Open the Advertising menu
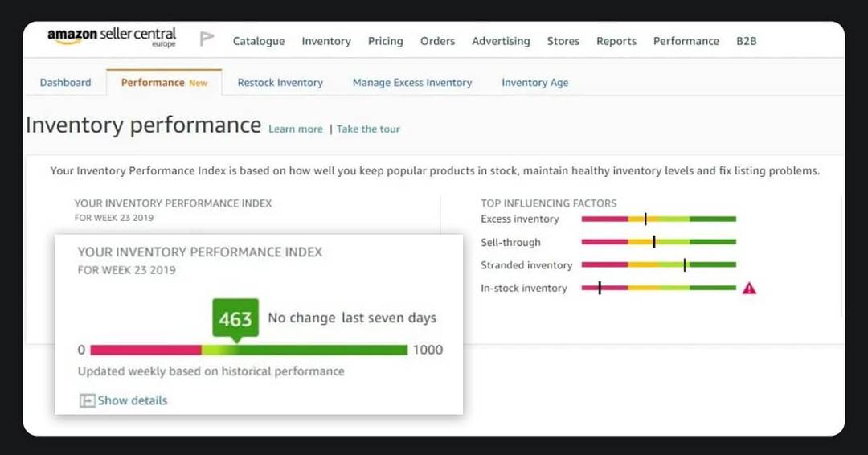The image size is (868, 455). (x=501, y=41)
